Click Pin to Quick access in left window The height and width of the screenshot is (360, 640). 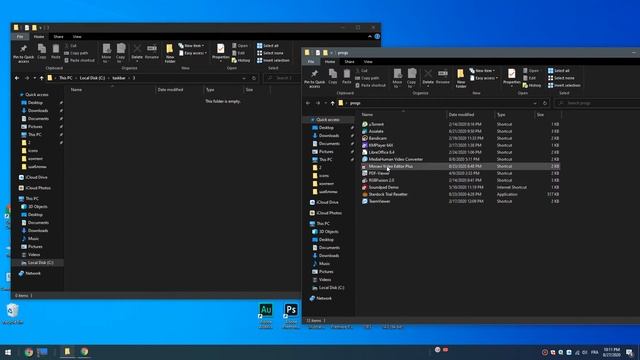[x=23, y=53]
